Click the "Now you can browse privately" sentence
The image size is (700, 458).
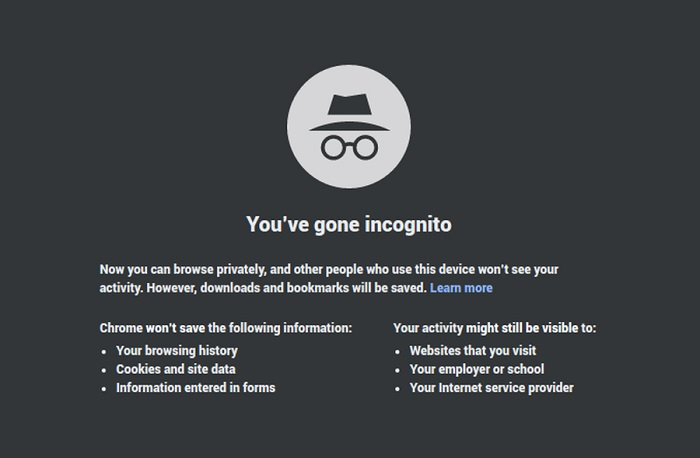(200, 270)
